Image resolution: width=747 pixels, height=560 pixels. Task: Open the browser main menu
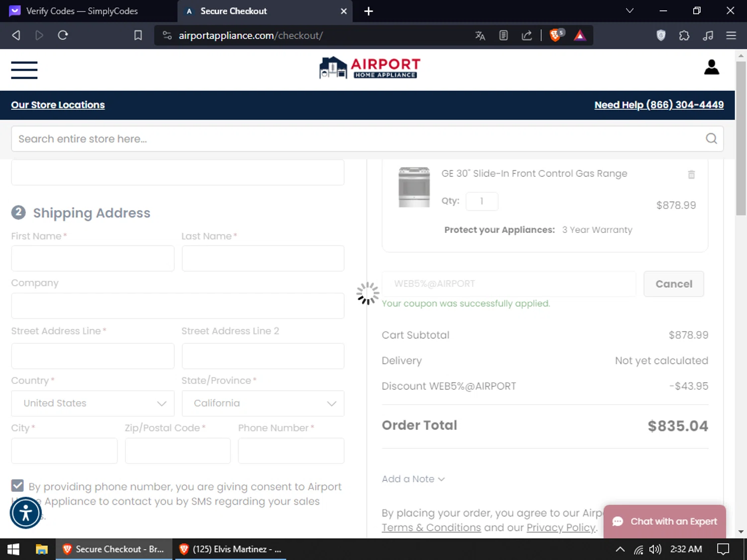point(731,35)
